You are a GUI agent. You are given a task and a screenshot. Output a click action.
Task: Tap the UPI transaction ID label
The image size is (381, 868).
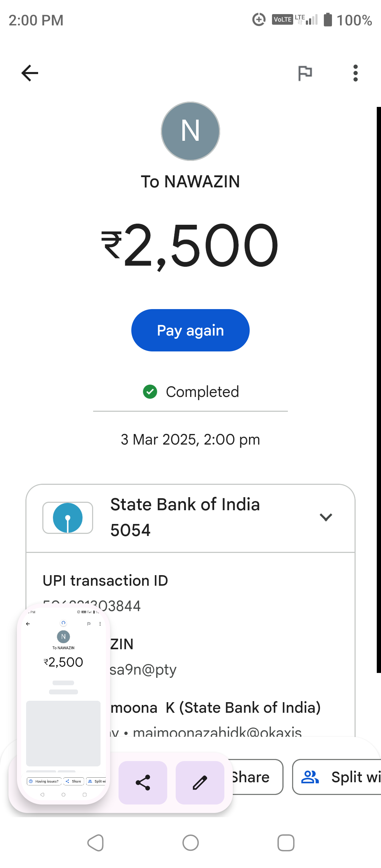click(105, 581)
